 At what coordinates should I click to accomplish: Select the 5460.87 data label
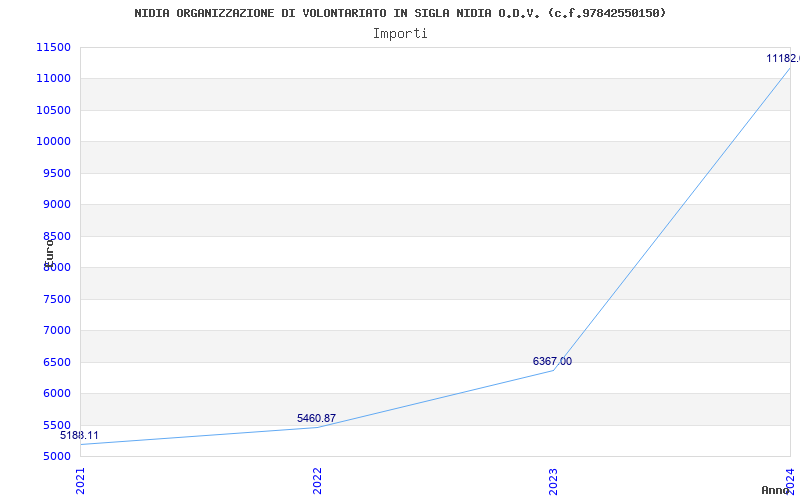[316, 418]
